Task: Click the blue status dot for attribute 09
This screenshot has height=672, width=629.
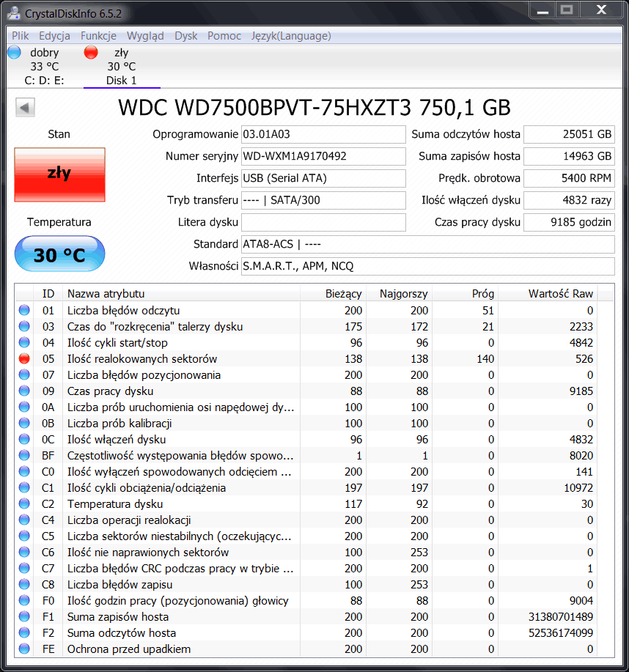Action: [x=24, y=391]
